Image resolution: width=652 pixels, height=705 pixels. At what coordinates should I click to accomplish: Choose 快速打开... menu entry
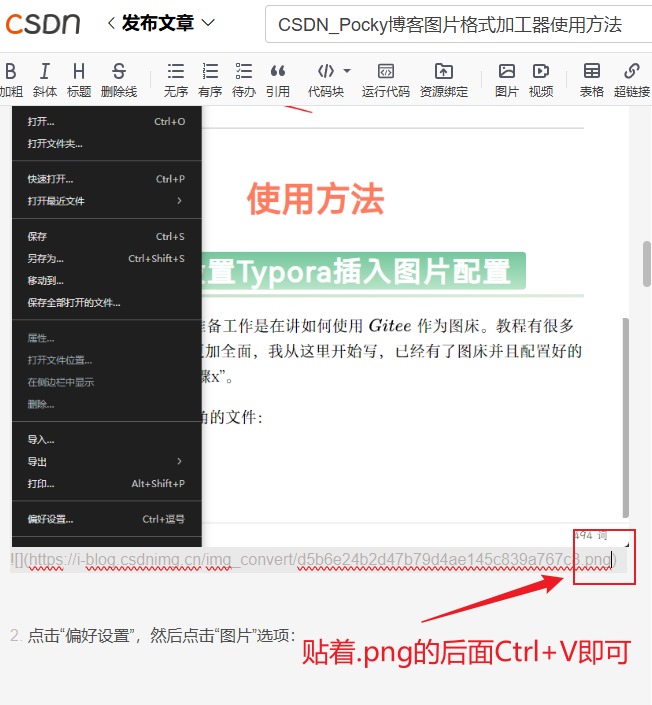[x=107, y=179]
